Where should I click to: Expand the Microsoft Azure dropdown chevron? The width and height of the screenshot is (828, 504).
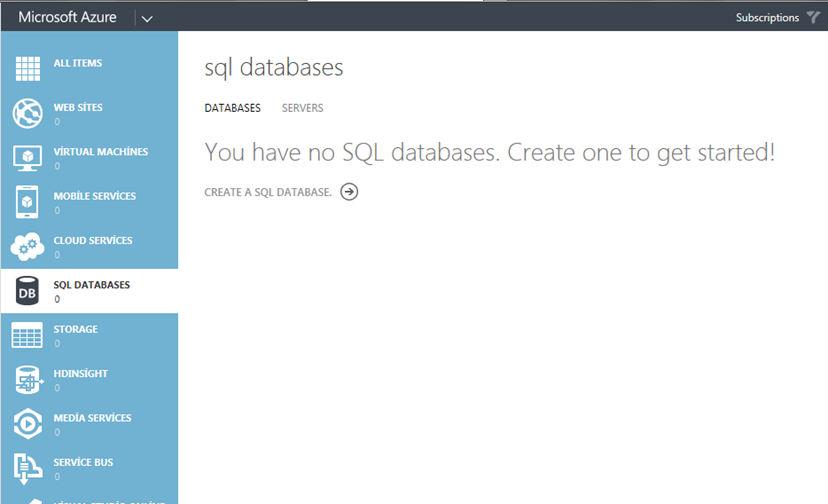[x=147, y=19]
